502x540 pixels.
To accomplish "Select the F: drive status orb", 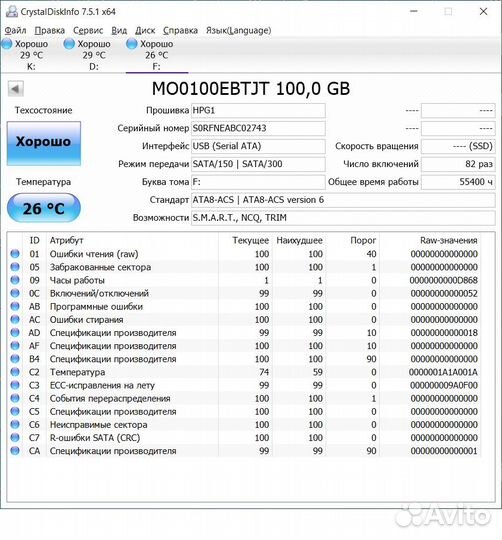I will pos(132,44).
